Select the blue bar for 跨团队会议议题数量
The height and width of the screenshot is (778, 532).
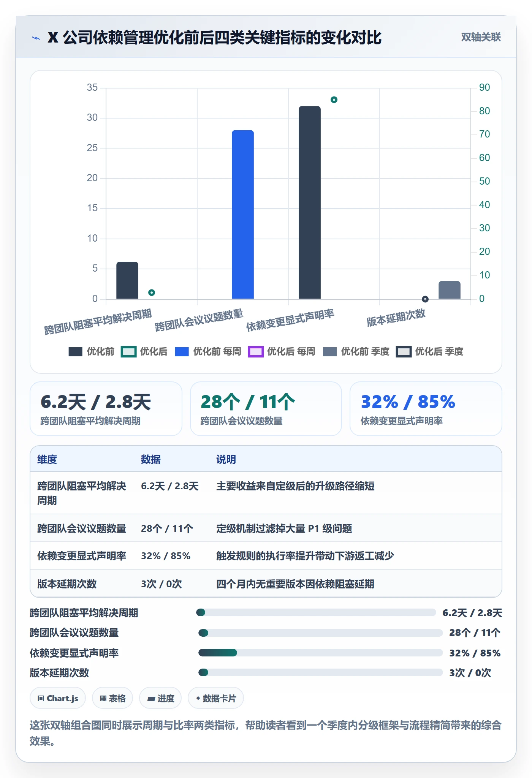[x=243, y=215]
